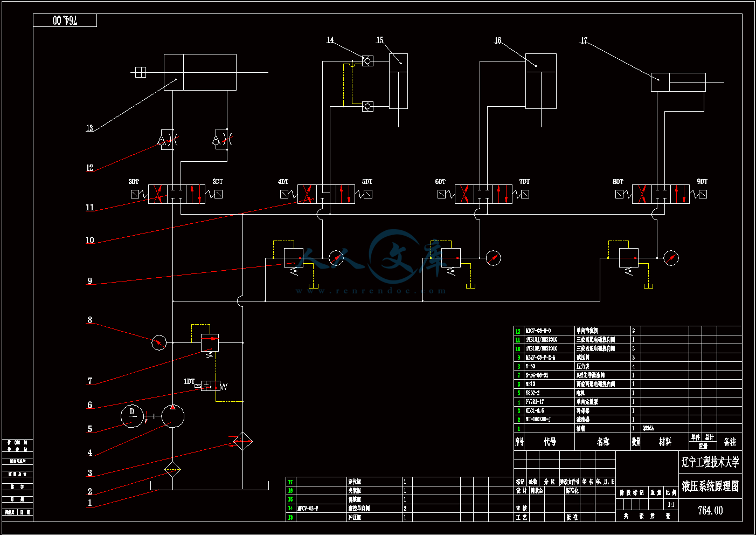
Task: Click the rotated 764.00 box in the top-left corner
Action: pos(65,20)
